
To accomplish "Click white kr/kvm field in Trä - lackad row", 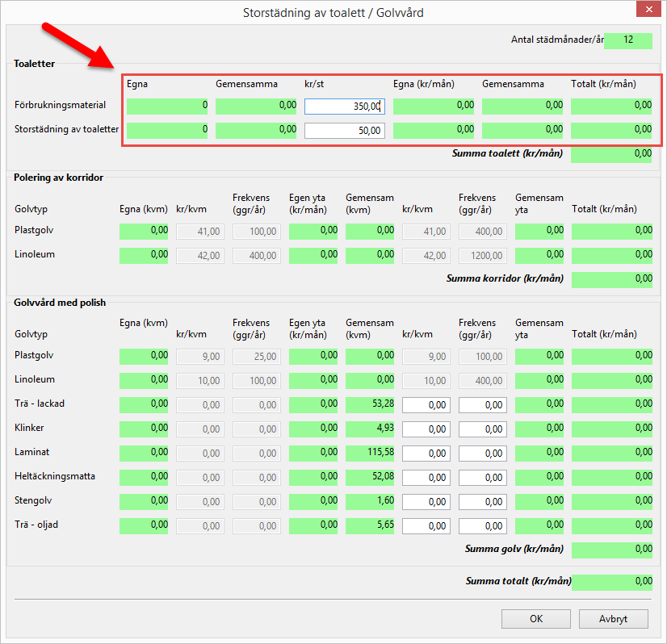I will pos(426,404).
